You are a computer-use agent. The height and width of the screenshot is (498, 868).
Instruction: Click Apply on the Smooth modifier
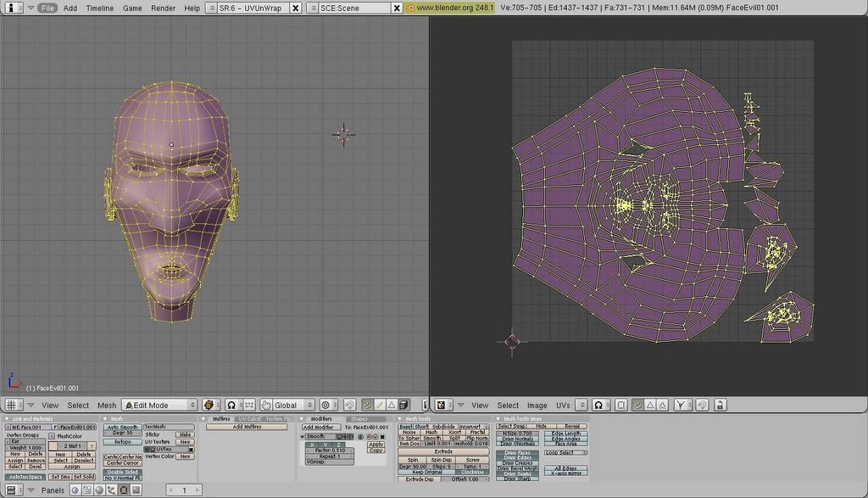click(376, 445)
